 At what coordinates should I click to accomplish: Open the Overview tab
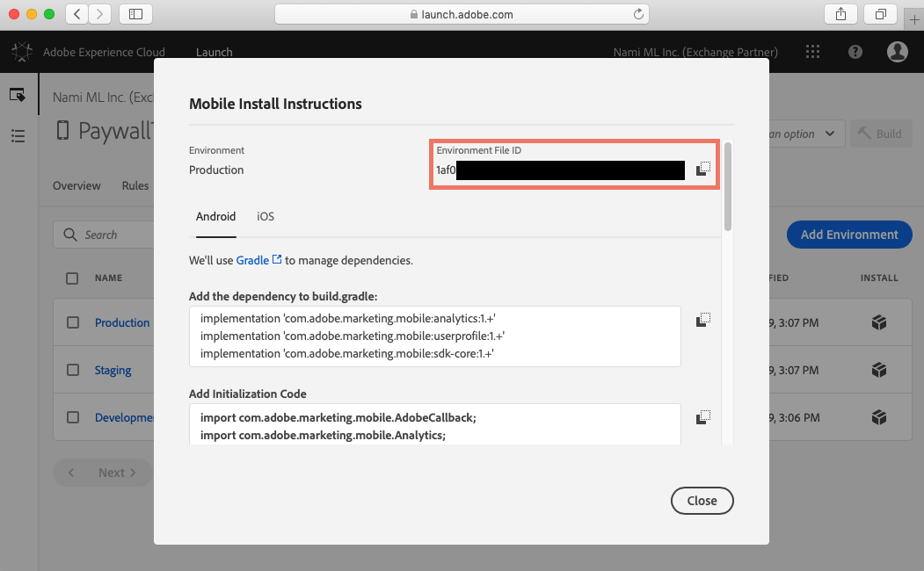tap(76, 185)
